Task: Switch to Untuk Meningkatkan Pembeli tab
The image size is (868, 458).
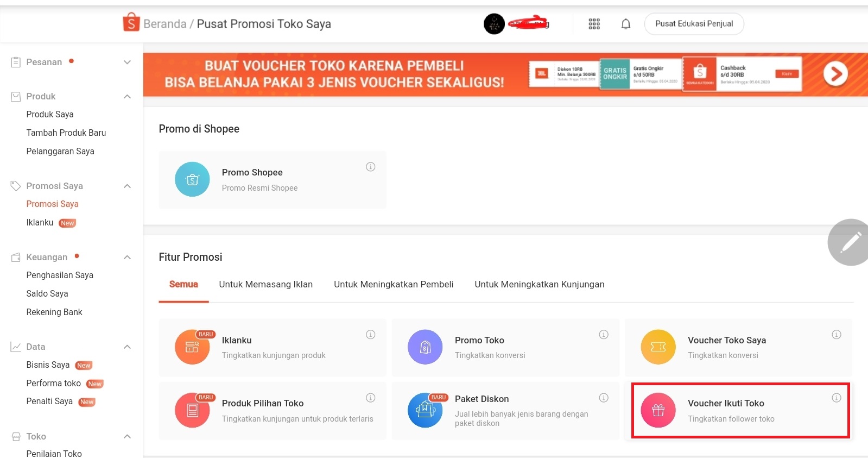Action: (394, 284)
